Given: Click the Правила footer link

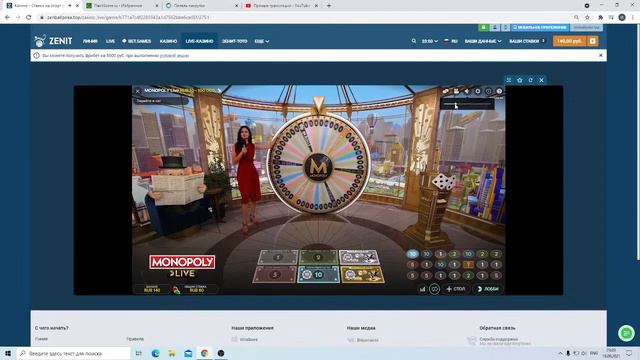Looking at the screenshot, I should [135, 339].
